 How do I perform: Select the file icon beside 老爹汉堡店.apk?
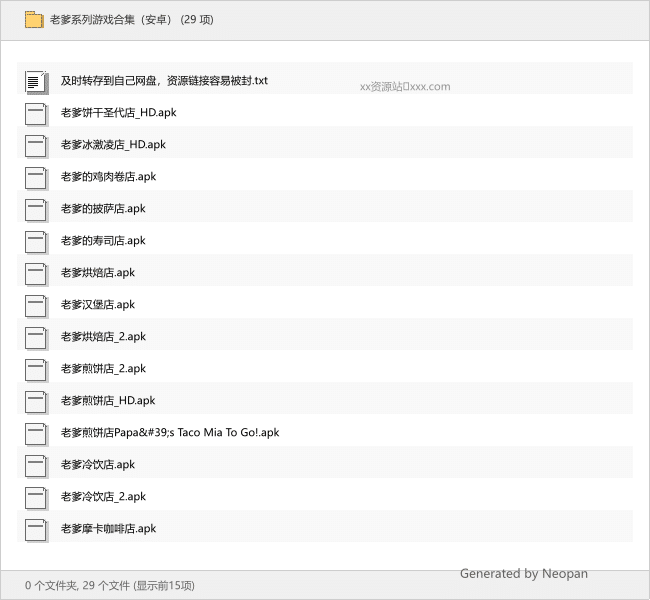pyautogui.click(x=36, y=305)
